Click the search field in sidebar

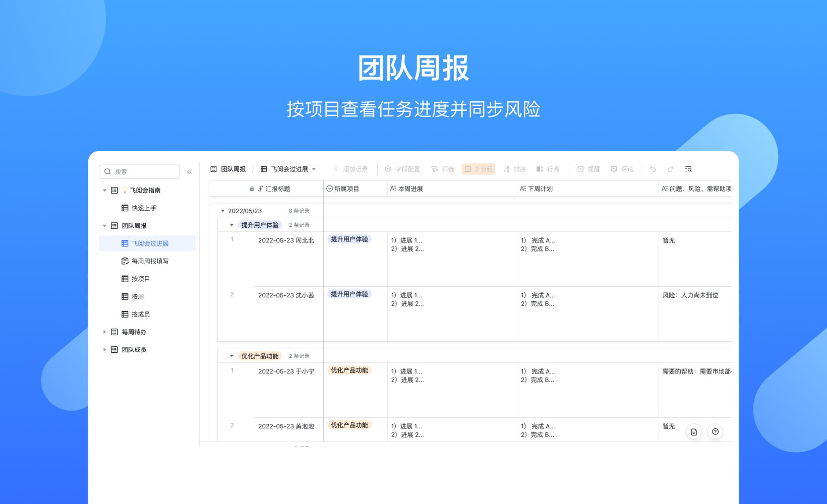[x=139, y=171]
